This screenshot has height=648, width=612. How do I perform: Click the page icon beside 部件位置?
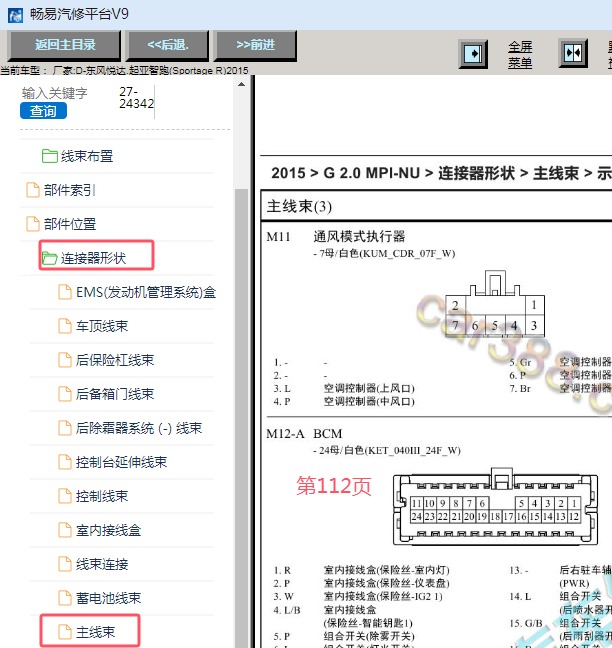[33, 224]
